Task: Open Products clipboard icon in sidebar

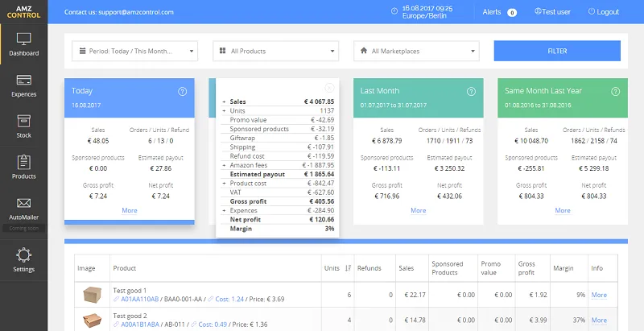Action: pos(23,162)
